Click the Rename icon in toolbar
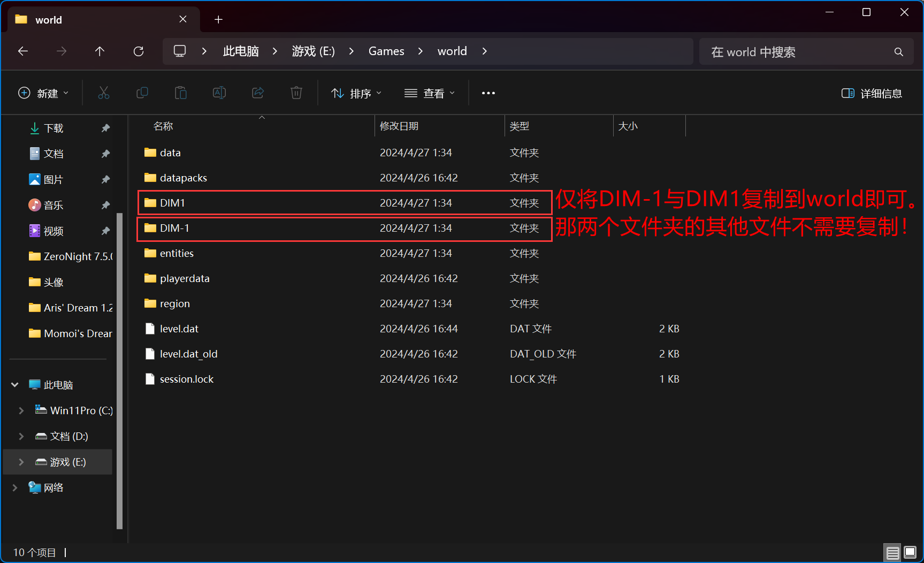Screen dimensions: 924x563 219,93
